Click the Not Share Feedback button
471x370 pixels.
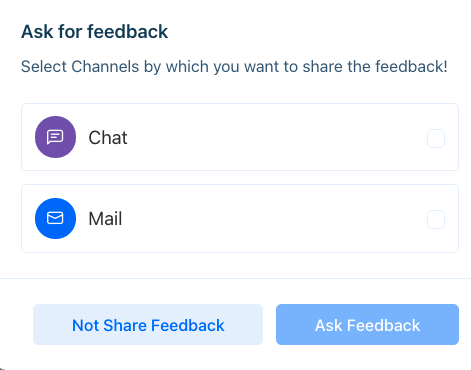point(148,324)
